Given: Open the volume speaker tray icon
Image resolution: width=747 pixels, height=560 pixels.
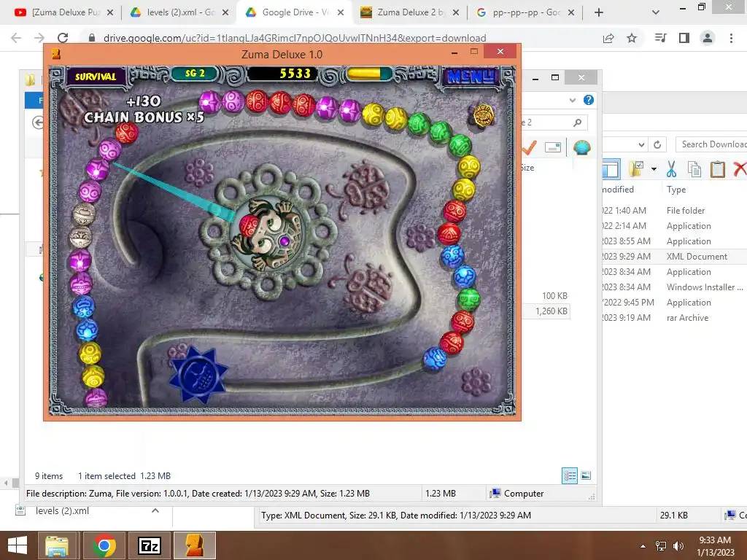Looking at the screenshot, I should click(x=678, y=546).
